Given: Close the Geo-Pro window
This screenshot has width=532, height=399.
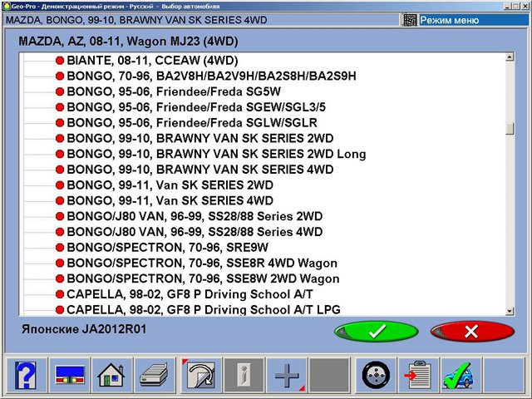Looking at the screenshot, I should [525, 6].
